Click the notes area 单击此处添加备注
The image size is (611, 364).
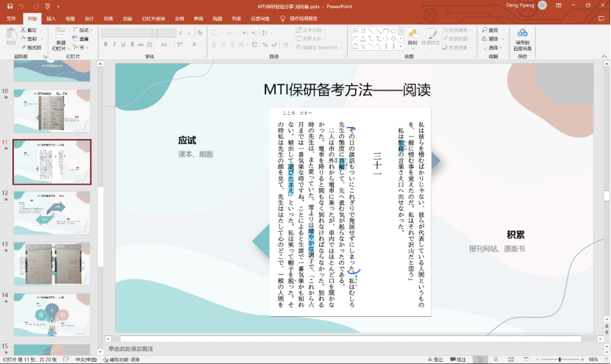click(x=131, y=349)
